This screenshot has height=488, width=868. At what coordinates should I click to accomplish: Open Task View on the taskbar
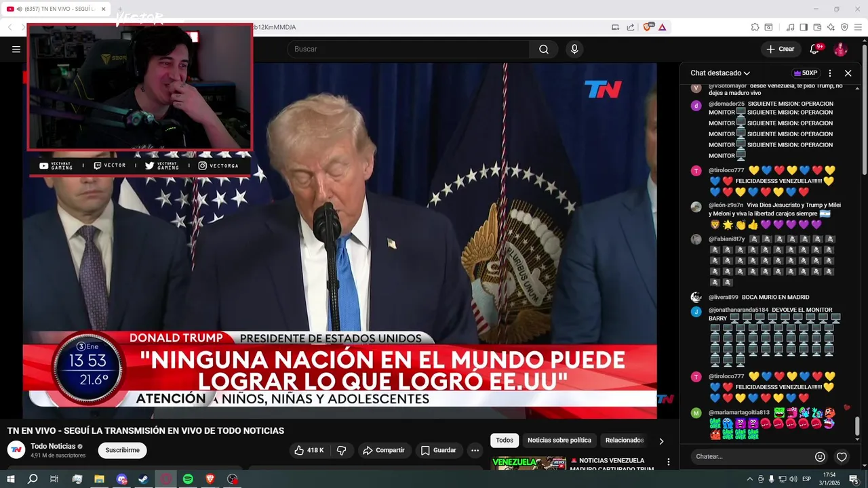point(54,479)
